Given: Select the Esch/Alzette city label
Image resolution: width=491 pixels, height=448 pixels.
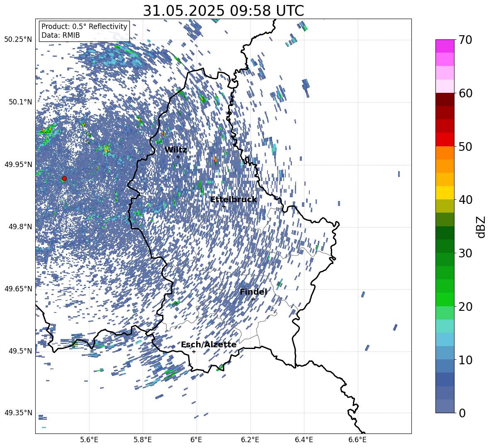Looking at the screenshot, I should pos(209,344).
